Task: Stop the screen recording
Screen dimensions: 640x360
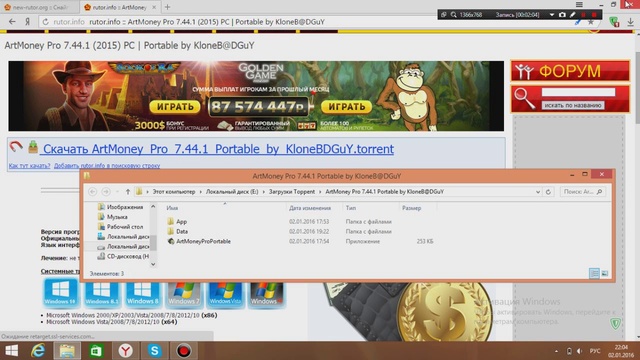Action: (x=594, y=15)
